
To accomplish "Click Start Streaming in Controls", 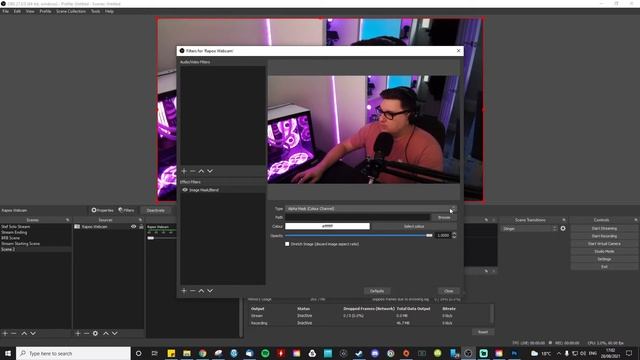I will click(604, 229).
